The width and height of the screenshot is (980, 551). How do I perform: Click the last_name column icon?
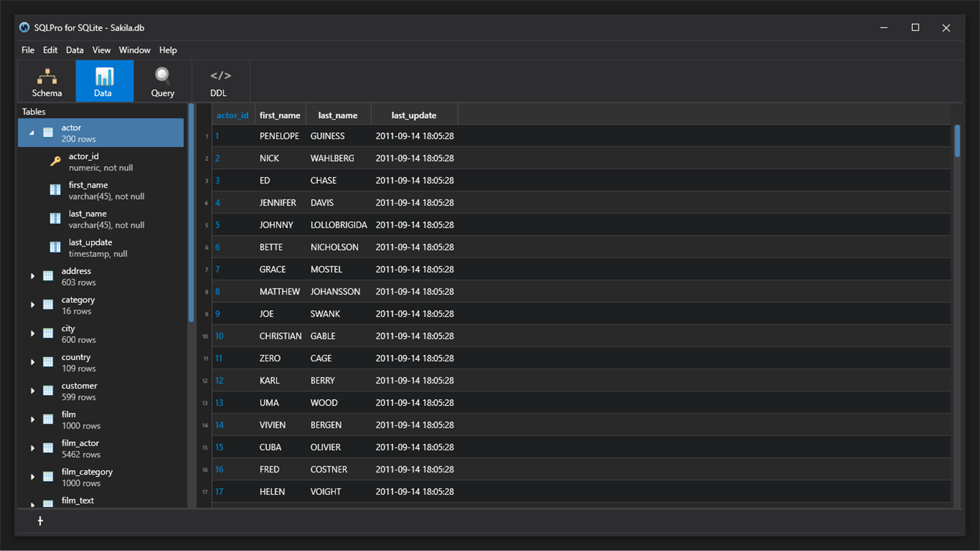point(55,218)
